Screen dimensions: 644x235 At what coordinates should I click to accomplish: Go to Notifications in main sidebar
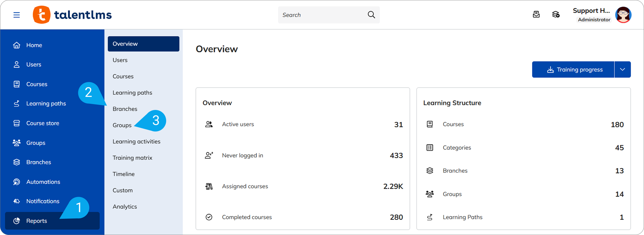tap(43, 201)
